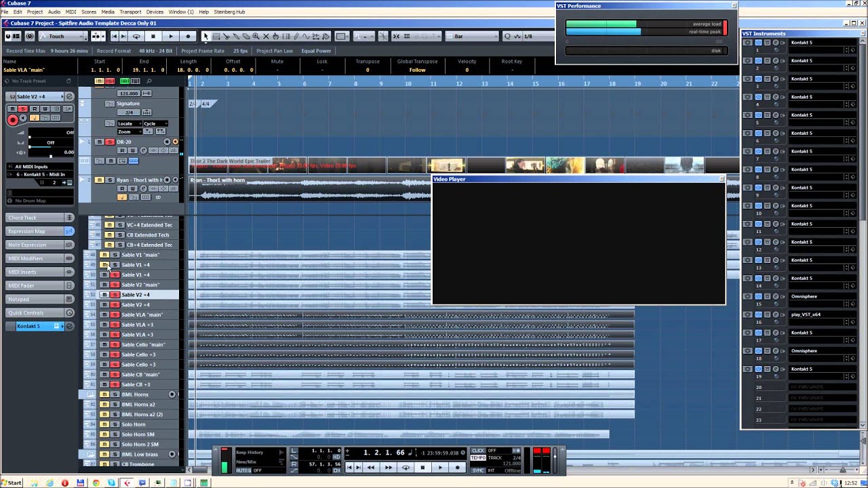Mute the Sable V1 "main" track
The height and width of the screenshot is (488, 868).
pos(104,255)
